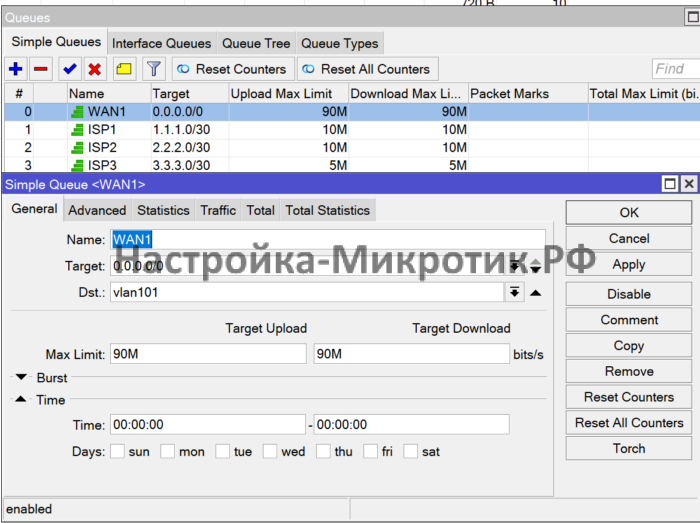Open the Statistics tab
This screenshot has width=700, height=523.
point(163,210)
